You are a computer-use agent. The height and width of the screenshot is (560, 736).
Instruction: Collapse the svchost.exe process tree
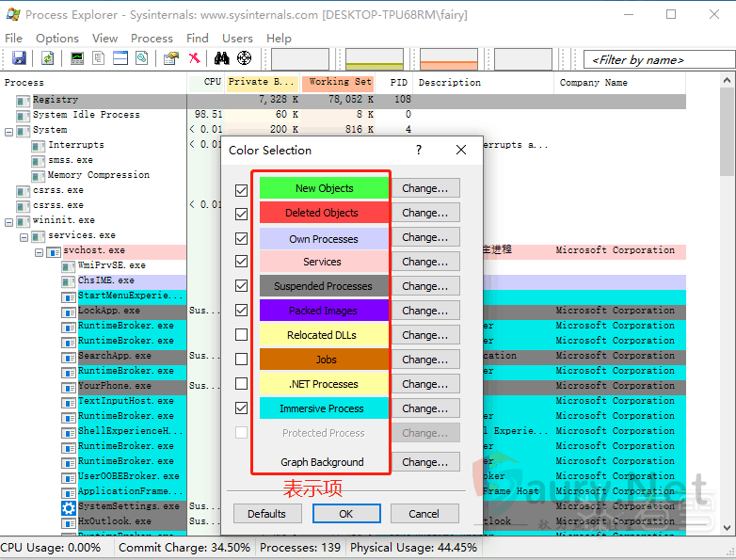pyautogui.click(x=40, y=251)
